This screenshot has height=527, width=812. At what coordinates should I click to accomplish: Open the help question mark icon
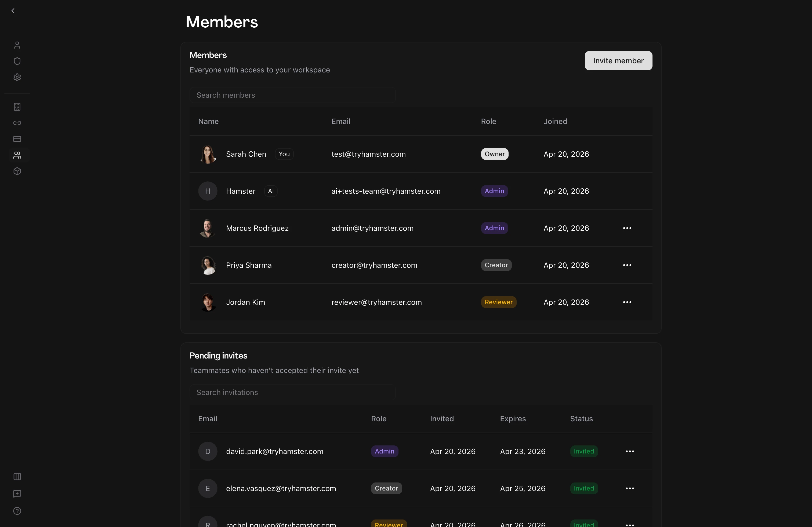(x=17, y=511)
